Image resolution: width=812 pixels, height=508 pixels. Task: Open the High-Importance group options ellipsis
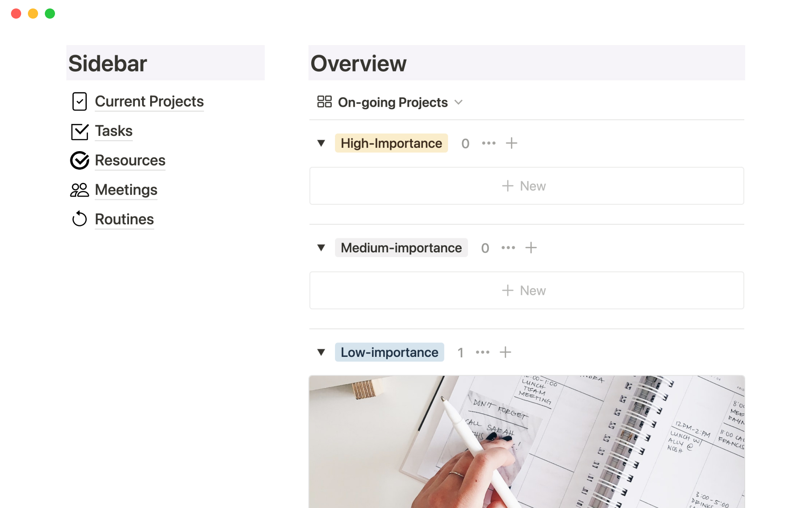click(488, 144)
